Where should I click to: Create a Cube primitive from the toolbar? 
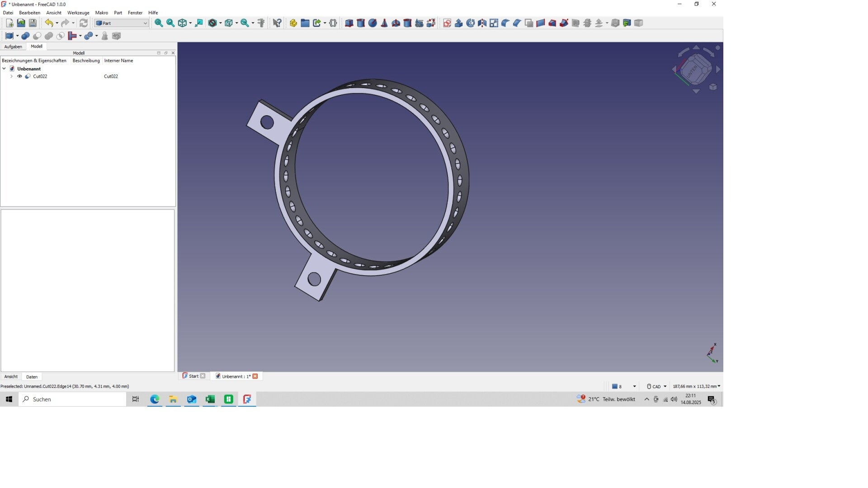click(349, 23)
